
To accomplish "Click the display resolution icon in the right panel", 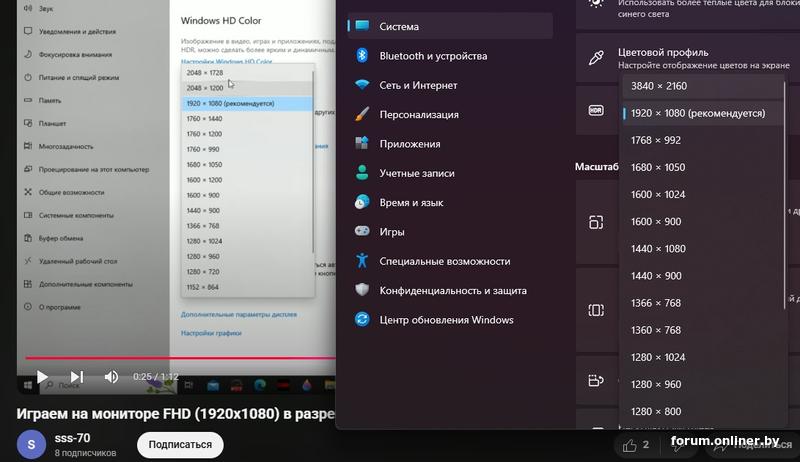I will pyautogui.click(x=596, y=310).
